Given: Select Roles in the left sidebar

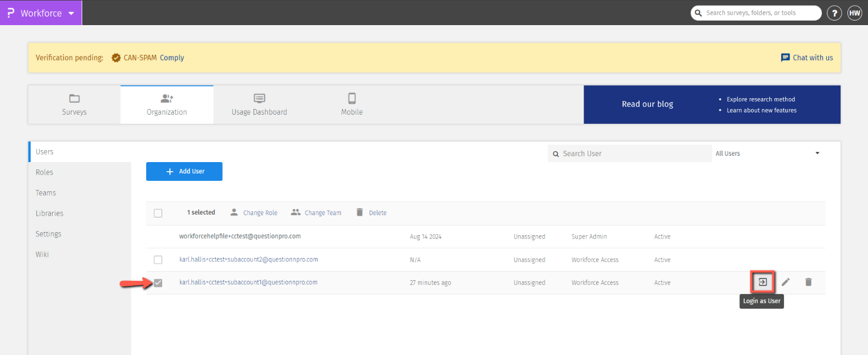Looking at the screenshot, I should pos(45,172).
